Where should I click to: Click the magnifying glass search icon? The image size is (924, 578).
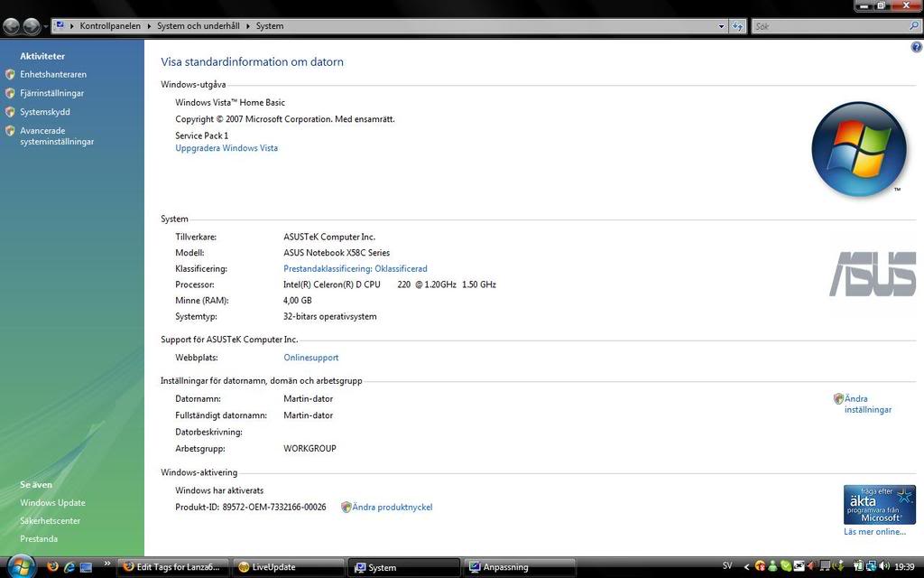(x=914, y=26)
